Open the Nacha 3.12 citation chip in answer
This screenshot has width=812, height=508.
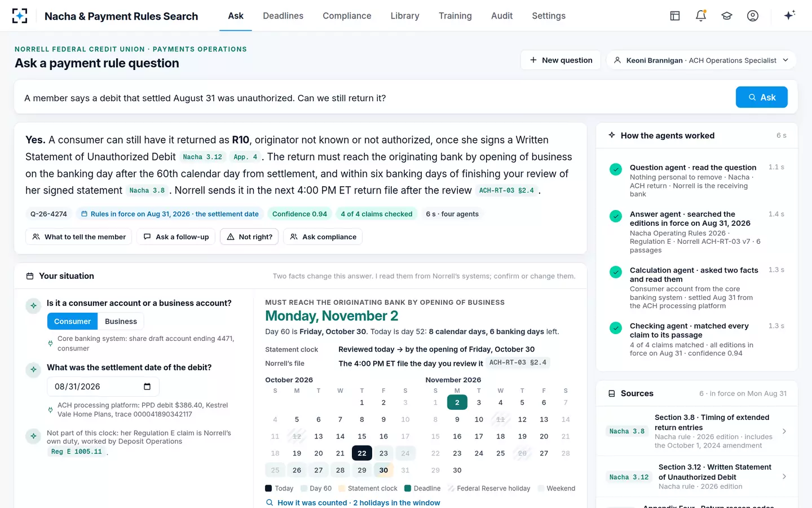[202, 157]
